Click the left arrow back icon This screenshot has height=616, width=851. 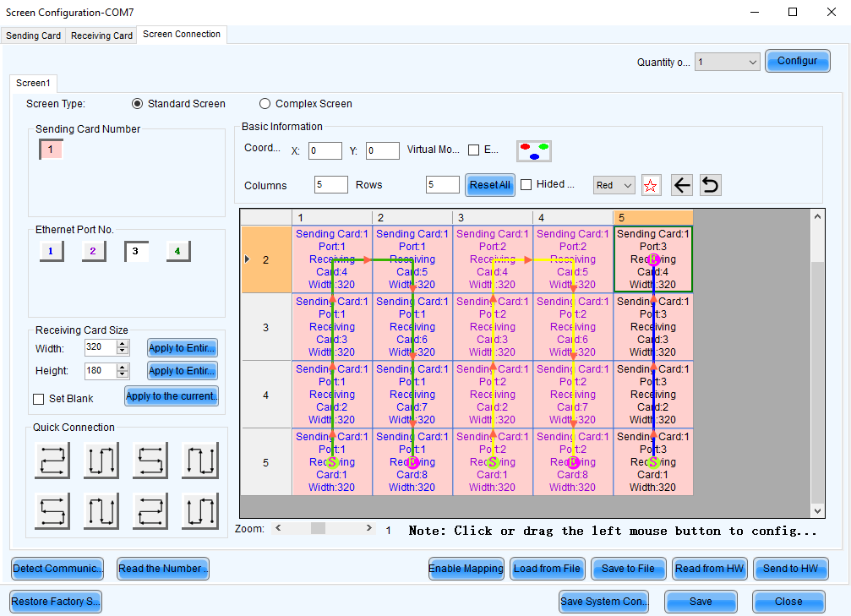682,186
